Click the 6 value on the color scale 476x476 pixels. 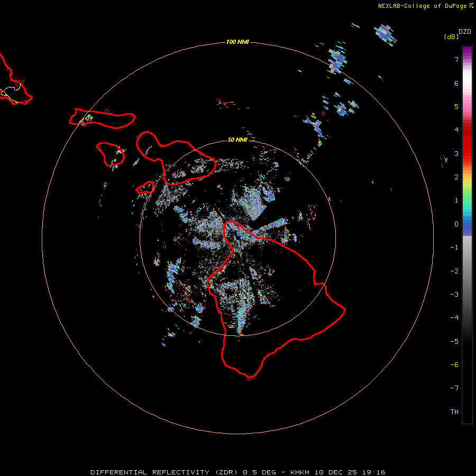(x=456, y=84)
